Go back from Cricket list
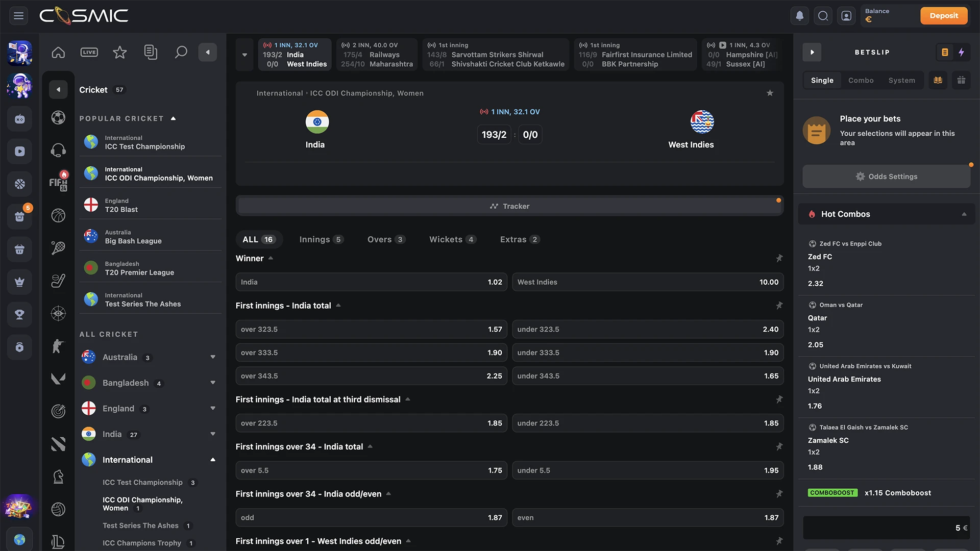The image size is (980, 551). tap(58, 90)
